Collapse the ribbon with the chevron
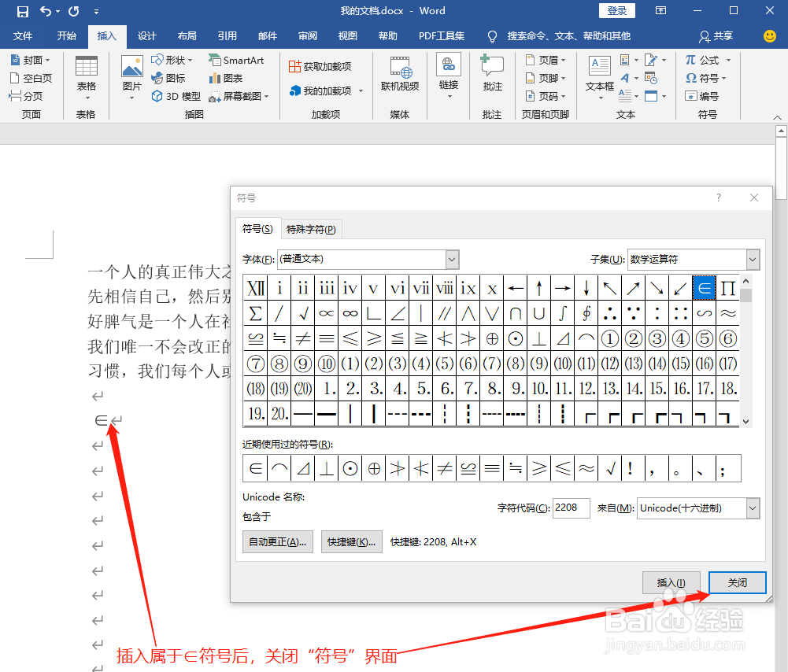The width and height of the screenshot is (788, 672). pos(777,117)
